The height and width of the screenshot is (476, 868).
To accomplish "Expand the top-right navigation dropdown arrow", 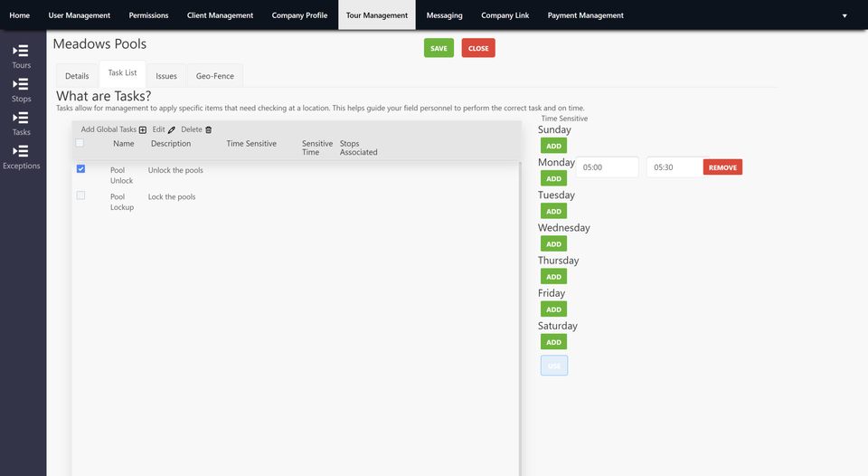I will pos(844,15).
